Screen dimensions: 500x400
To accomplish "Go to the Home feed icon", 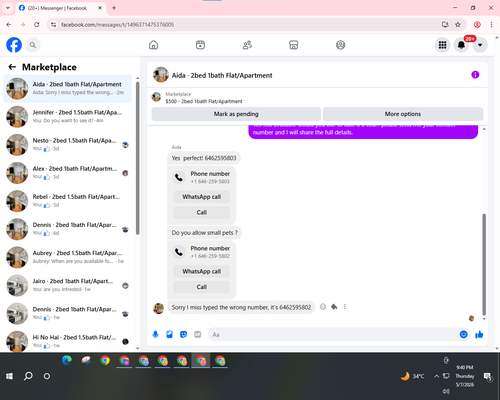I will (x=153, y=45).
